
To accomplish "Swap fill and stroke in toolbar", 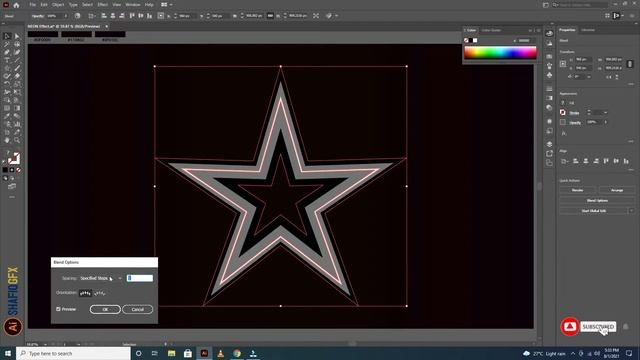I will (x=18, y=153).
